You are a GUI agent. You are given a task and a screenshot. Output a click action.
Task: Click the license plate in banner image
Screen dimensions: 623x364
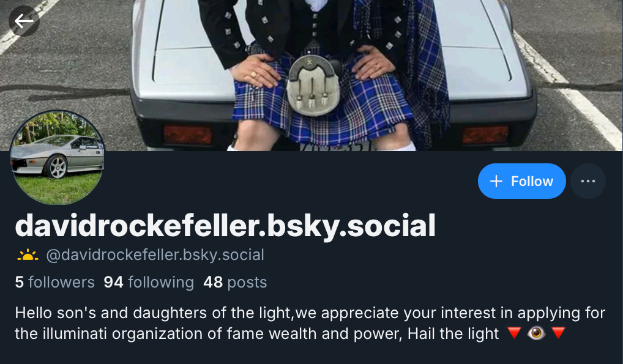click(x=337, y=146)
